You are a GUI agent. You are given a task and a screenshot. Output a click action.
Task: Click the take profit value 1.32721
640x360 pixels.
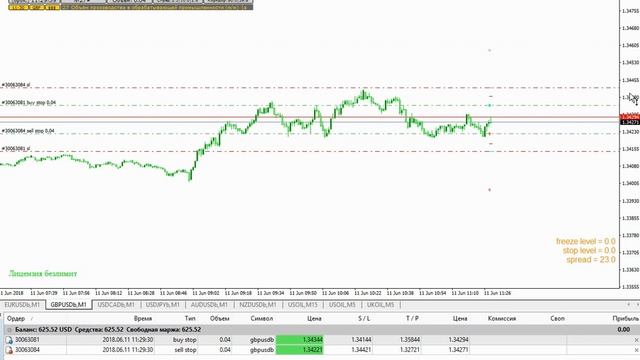coord(410,350)
